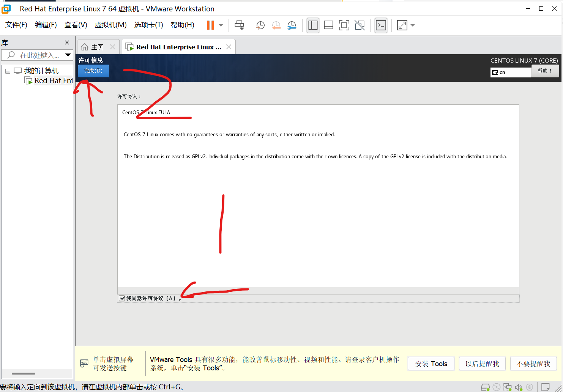
Task: Suspend the virtual machine with the pause icon
Action: coord(210,25)
